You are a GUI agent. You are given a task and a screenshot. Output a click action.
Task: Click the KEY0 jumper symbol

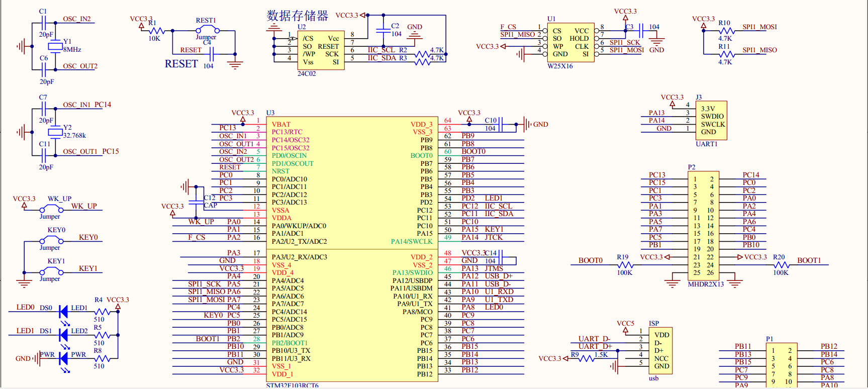click(51, 241)
